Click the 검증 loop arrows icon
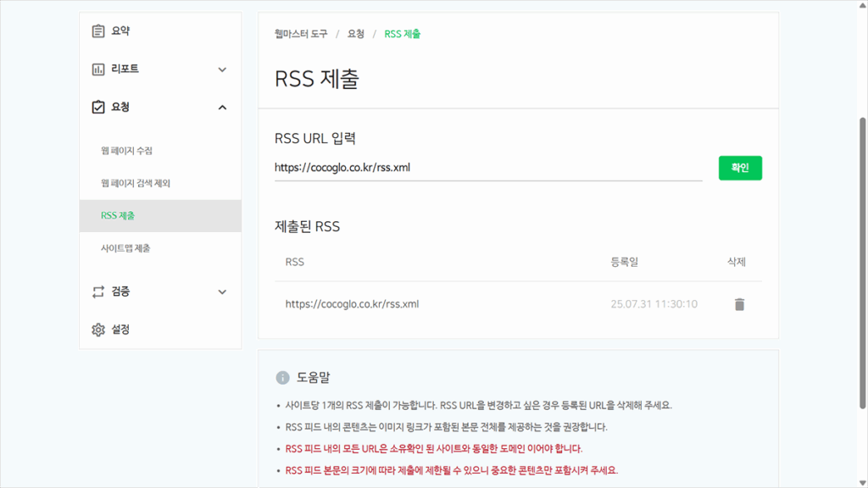Image resolution: width=868 pixels, height=488 pixels. (x=98, y=291)
